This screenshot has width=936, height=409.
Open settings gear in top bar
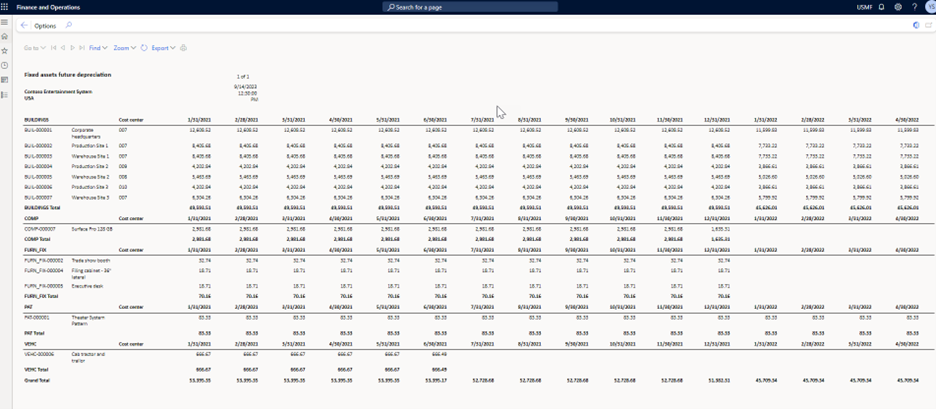[898, 7]
